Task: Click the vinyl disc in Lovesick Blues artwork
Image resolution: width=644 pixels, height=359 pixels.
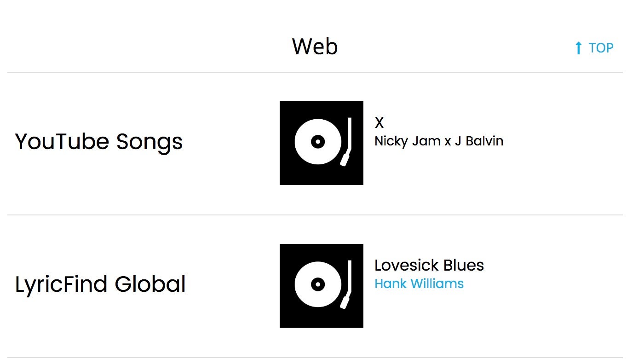Action: (318, 284)
